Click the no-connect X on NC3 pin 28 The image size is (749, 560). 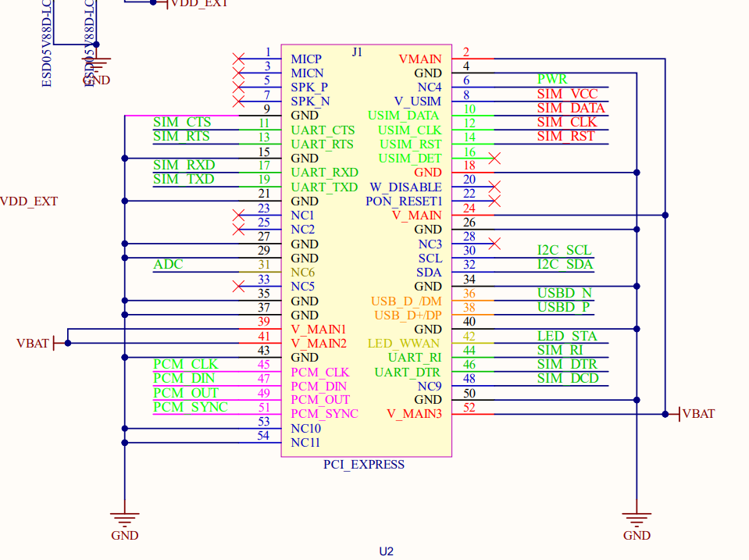coord(494,244)
